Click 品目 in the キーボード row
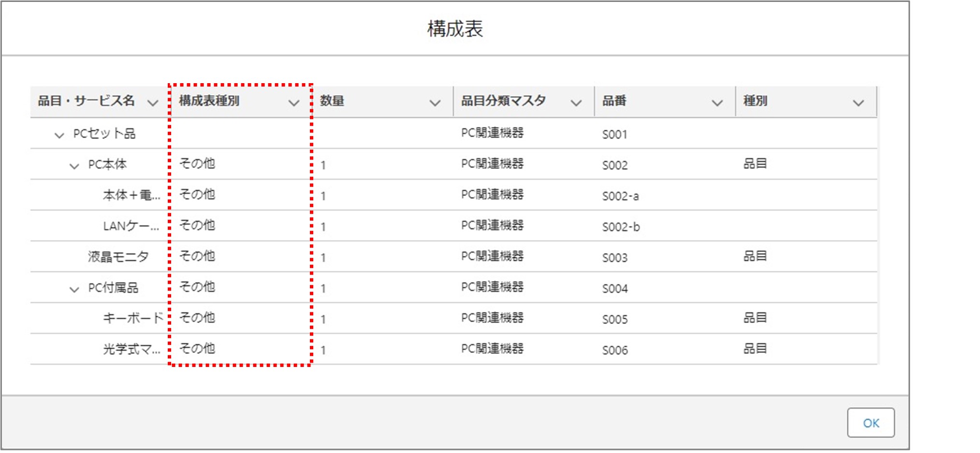The width and height of the screenshot is (980, 453). [x=755, y=318]
